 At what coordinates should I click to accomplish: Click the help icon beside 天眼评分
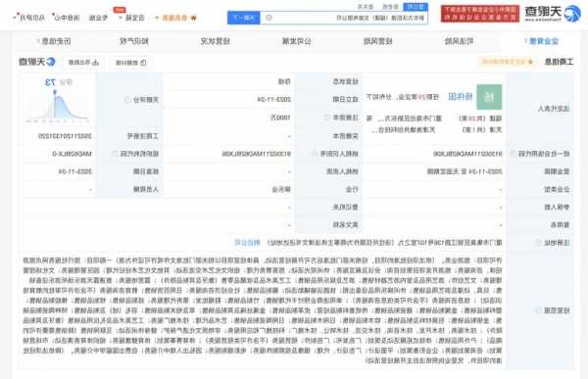[x=127, y=99]
